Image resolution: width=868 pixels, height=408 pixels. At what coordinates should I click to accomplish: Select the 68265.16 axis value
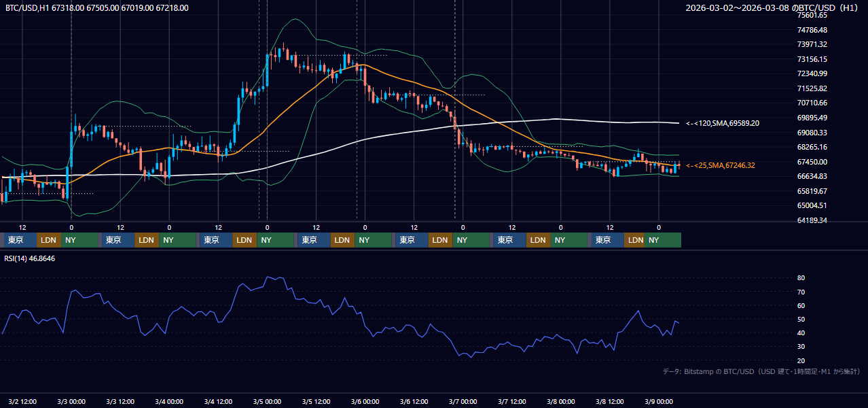pyautogui.click(x=812, y=147)
